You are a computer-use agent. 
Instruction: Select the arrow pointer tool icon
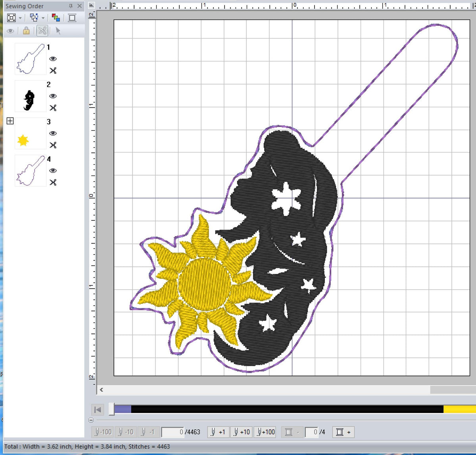point(58,31)
